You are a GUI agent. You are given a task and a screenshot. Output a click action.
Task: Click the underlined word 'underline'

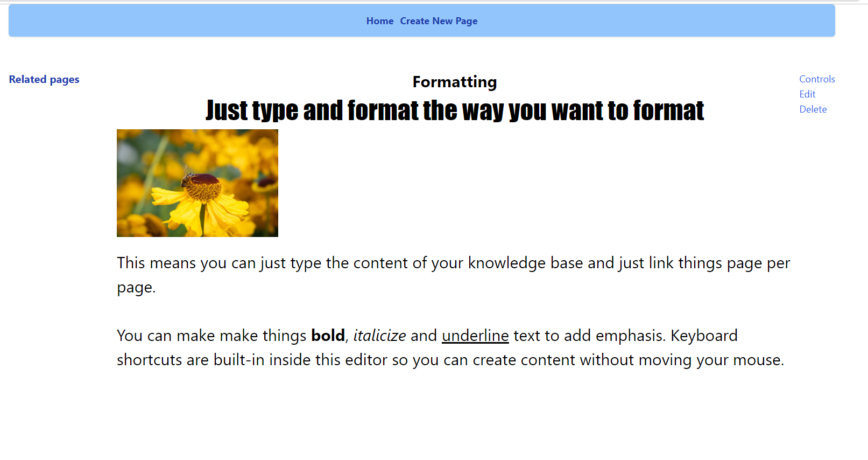pyautogui.click(x=475, y=336)
